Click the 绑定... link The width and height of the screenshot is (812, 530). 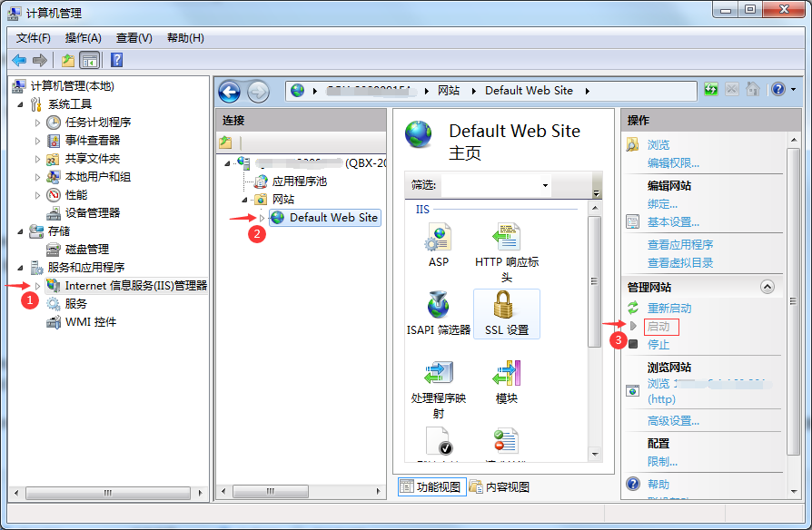coord(662,204)
